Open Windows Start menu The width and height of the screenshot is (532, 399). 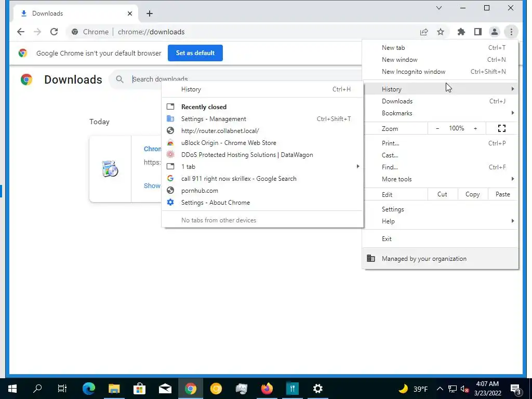[12, 389]
